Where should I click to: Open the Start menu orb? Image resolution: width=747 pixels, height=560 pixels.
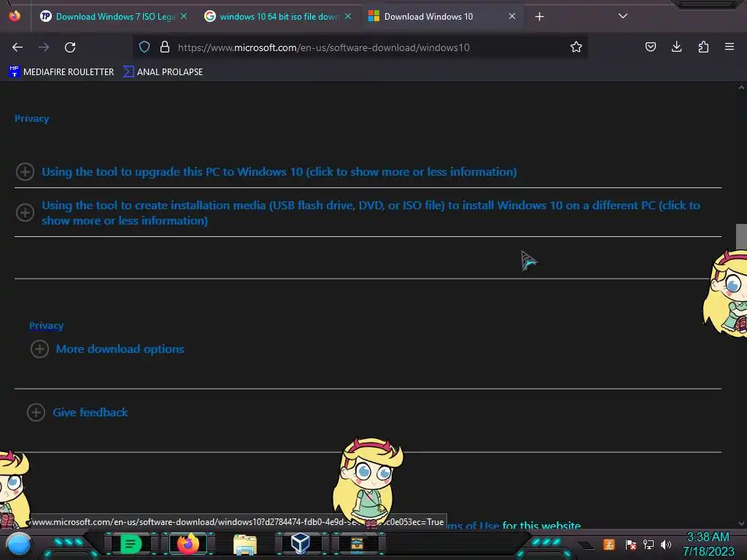point(19,545)
